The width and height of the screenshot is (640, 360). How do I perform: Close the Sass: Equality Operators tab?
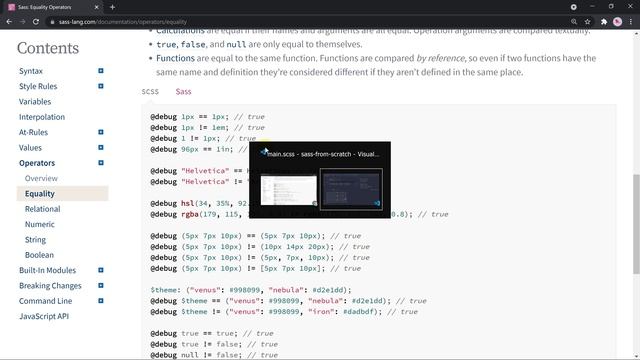pyautogui.click(x=96, y=7)
